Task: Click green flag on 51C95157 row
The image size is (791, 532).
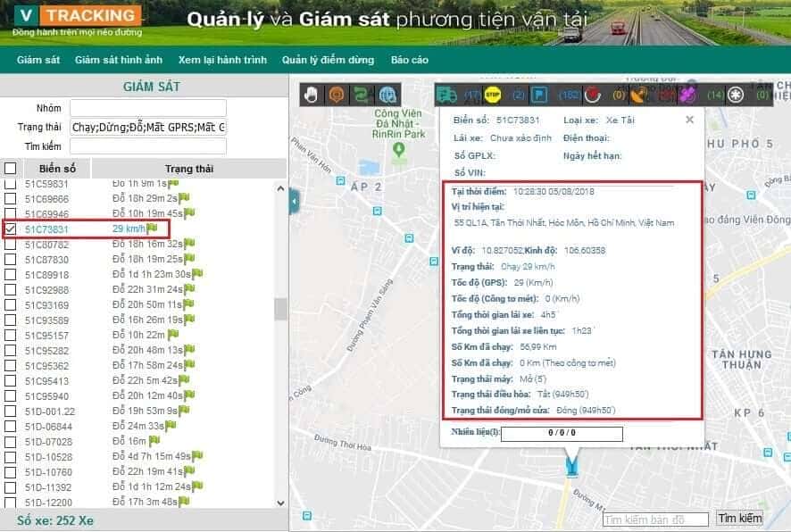Action: point(173,335)
